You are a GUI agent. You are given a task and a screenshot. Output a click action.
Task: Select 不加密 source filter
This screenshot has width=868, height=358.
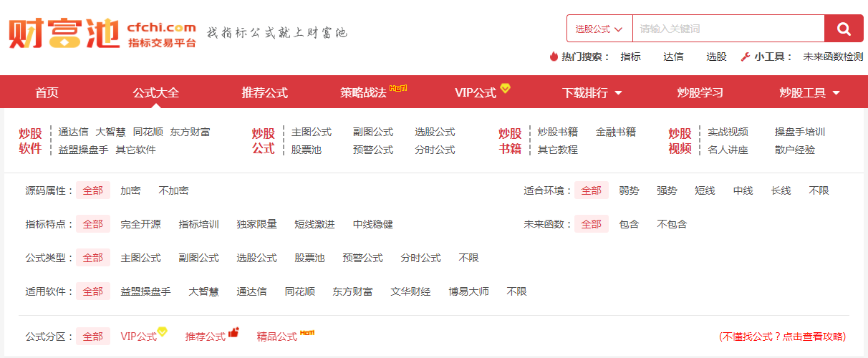[173, 190]
